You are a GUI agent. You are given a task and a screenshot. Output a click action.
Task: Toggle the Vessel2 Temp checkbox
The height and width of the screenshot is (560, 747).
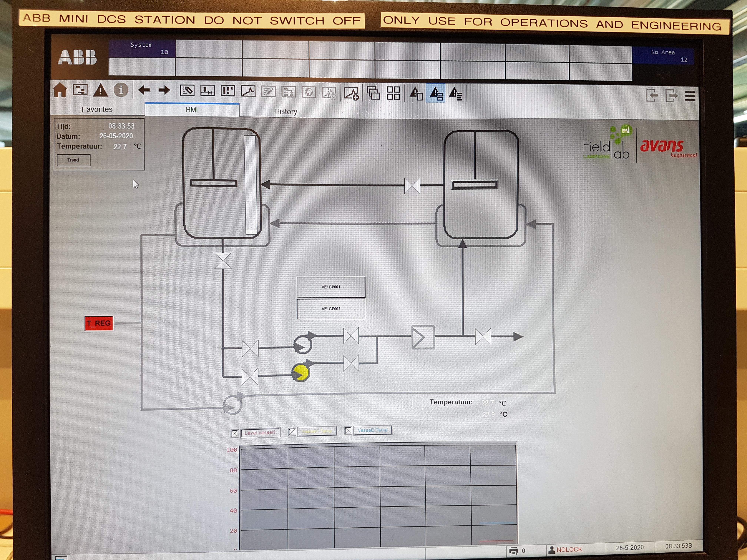[348, 430]
